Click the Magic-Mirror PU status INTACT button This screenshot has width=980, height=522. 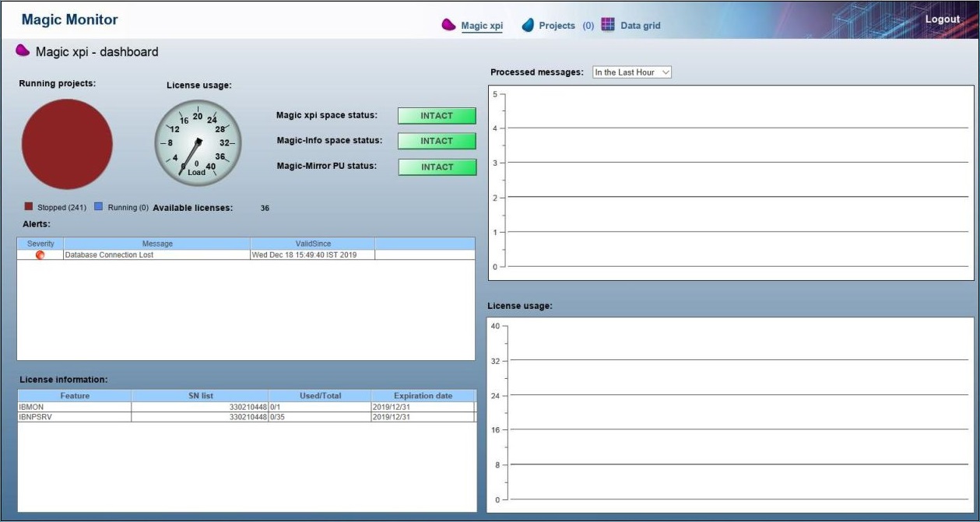tap(437, 166)
